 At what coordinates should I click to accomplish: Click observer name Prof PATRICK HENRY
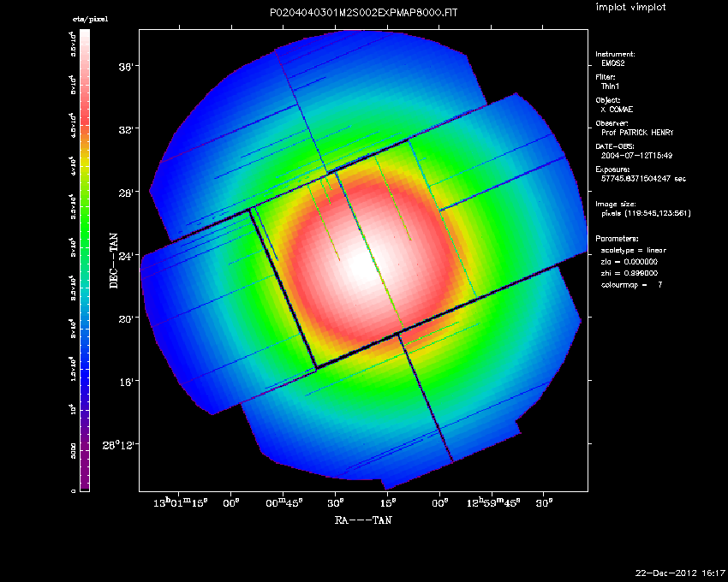click(639, 133)
